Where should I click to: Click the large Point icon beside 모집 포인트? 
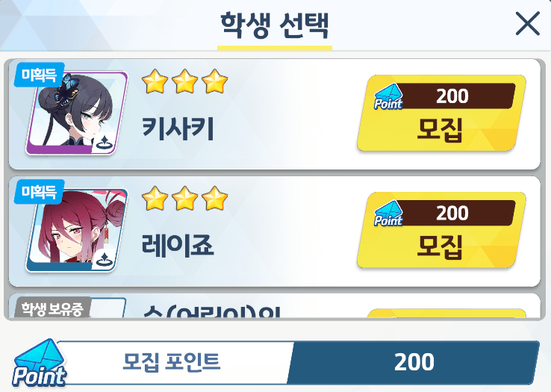40,363
